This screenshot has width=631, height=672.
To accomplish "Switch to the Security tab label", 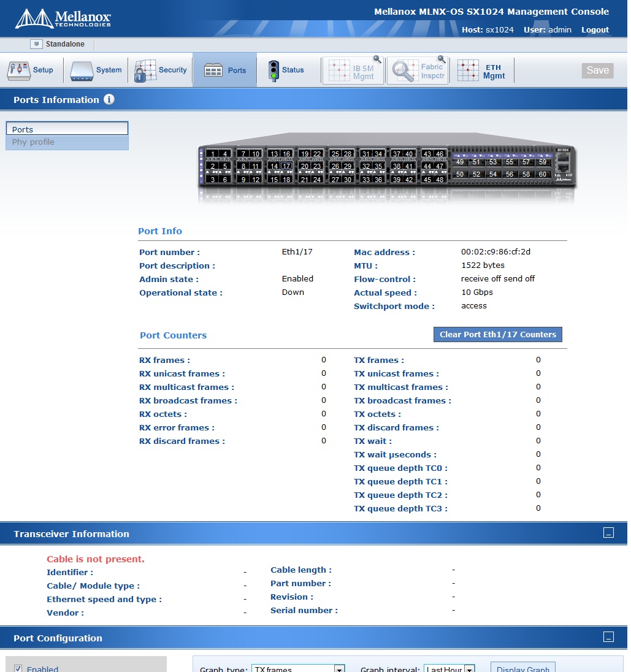I will point(173,70).
